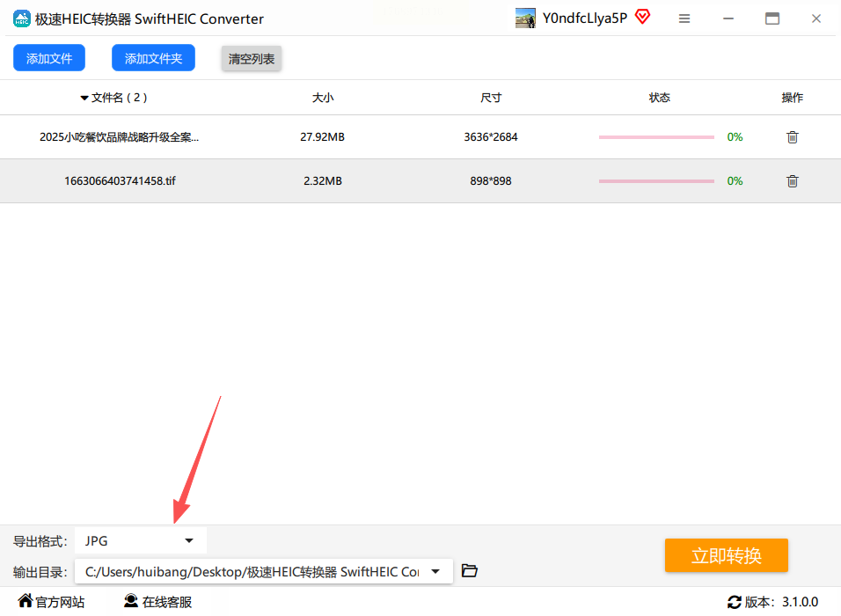Click the 大小 column header

tap(323, 98)
